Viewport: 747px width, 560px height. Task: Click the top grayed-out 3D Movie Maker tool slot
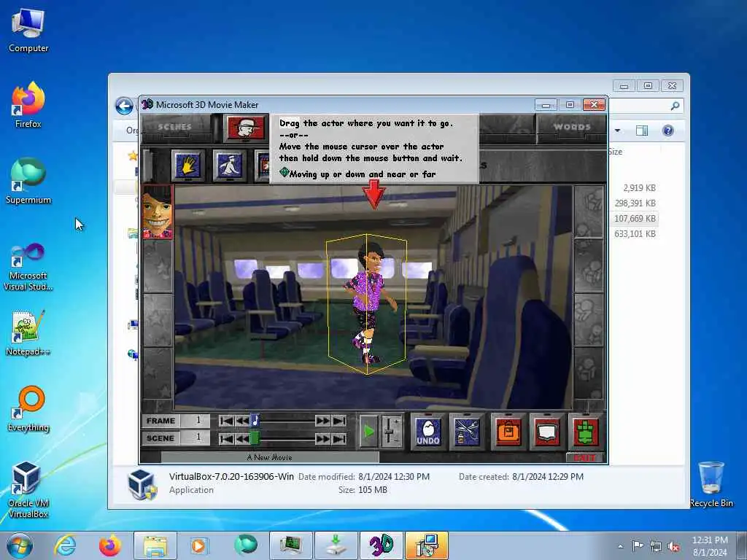pyautogui.click(x=589, y=212)
